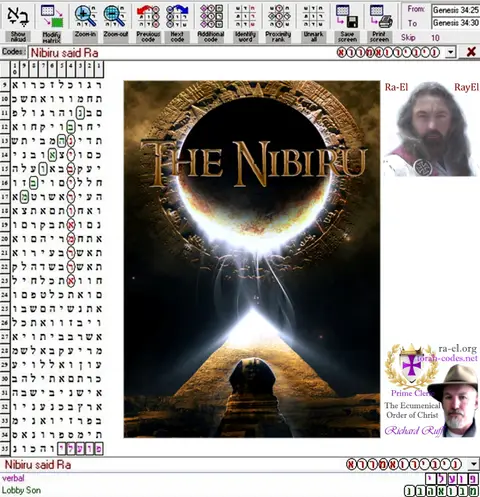Click the Print screen label button
Viewport: 480px width, 497px height.
(379, 37)
